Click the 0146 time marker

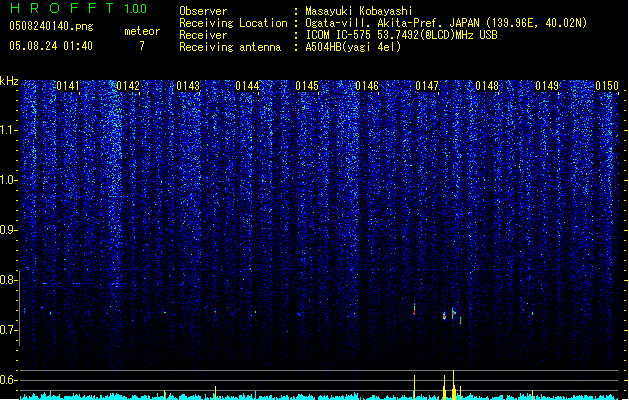[x=367, y=86]
